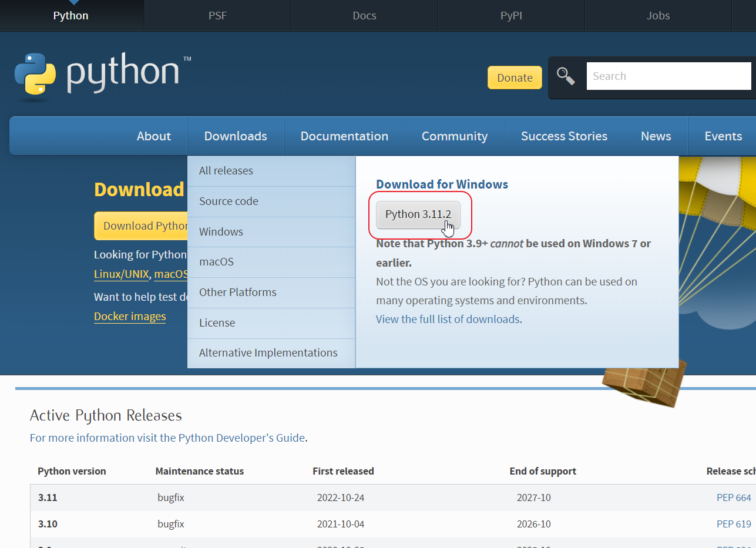Open the Downloads navigation menu
Viewport: 756px width, 548px height.
236,136
